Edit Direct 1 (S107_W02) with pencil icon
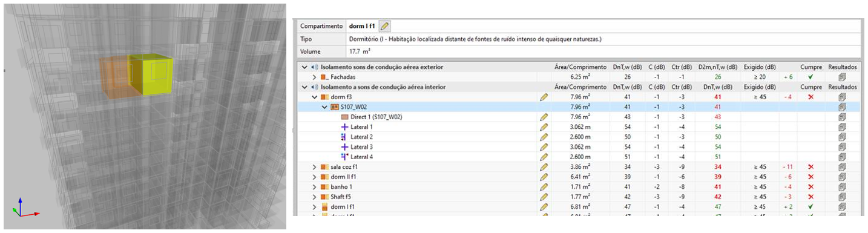Viewport: 868px width, 233px height. click(544, 117)
